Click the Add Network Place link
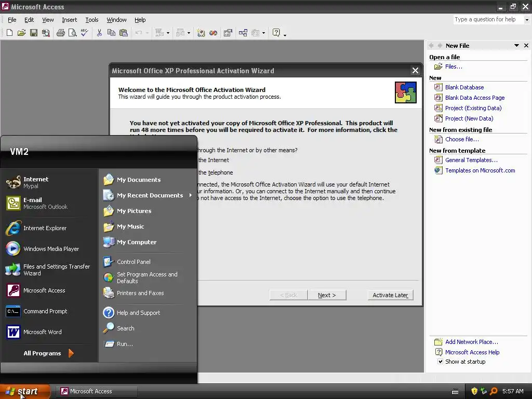Screen dimensions: 532x399 (472, 342)
